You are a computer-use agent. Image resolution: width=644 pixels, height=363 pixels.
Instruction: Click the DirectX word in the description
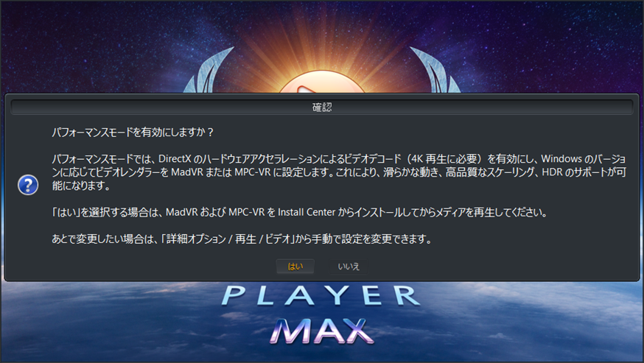175,158
